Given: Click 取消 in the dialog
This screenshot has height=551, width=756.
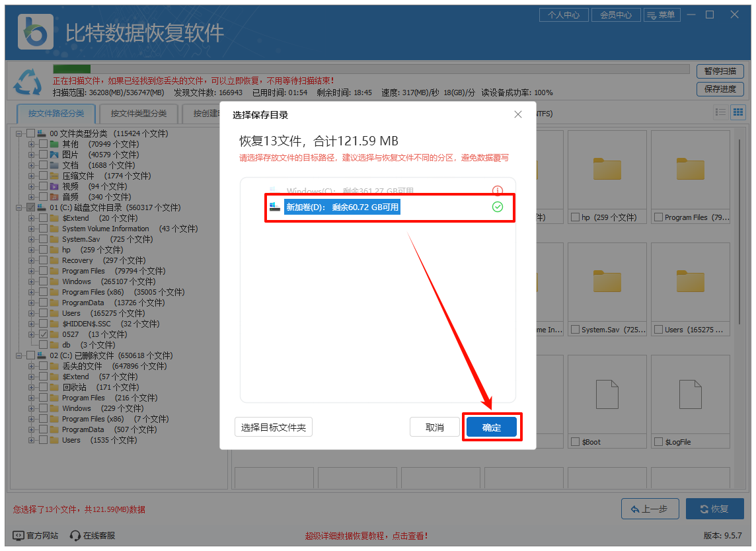Looking at the screenshot, I should tap(434, 427).
